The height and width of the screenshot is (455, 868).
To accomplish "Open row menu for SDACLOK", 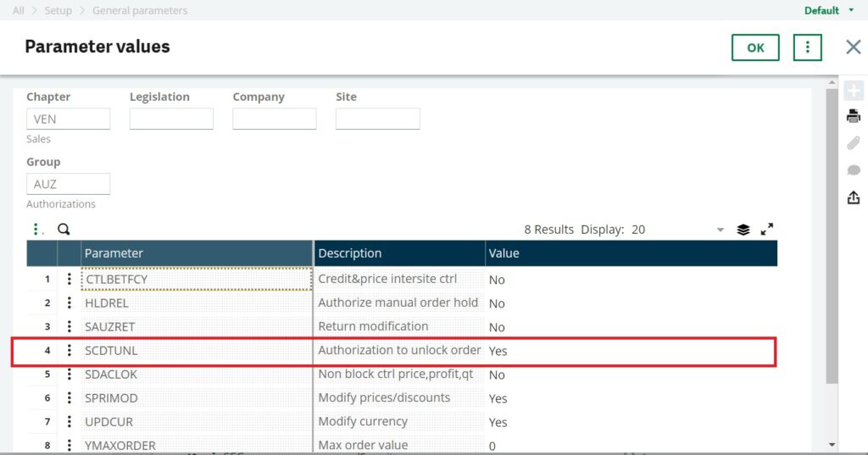I will coord(70,375).
